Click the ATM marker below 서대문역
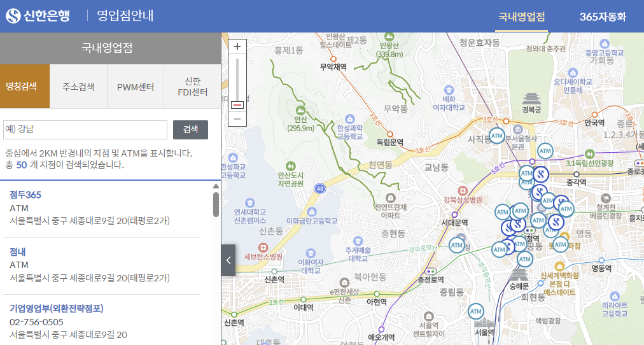 click(456, 245)
